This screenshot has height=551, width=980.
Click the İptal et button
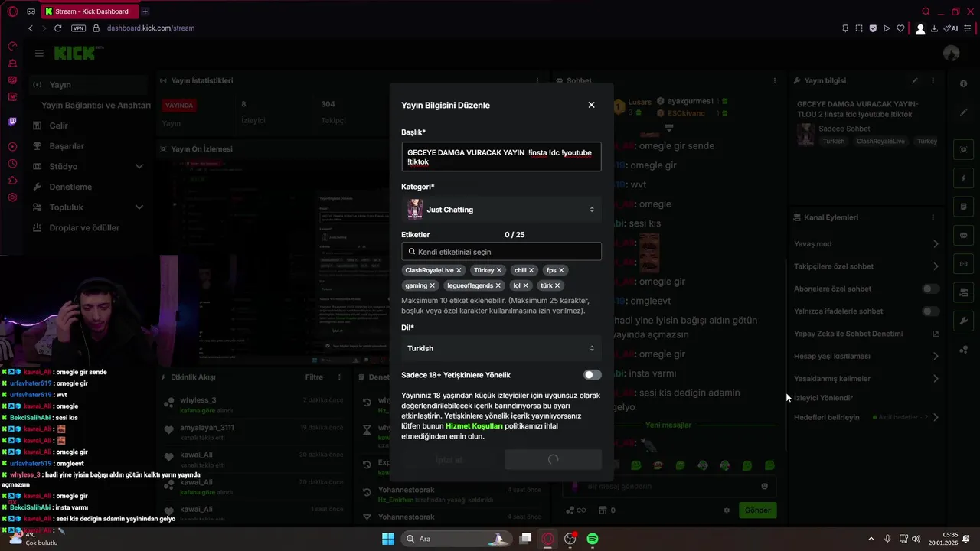[449, 460]
